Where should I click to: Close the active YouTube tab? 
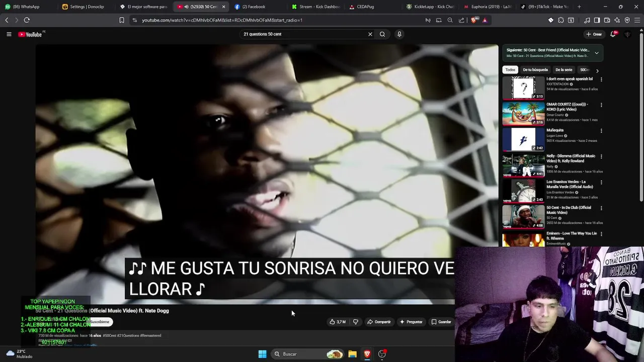coord(223,7)
